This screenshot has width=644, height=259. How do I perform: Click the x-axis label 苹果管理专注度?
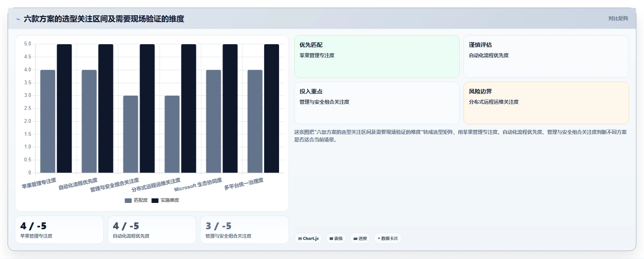pyautogui.click(x=39, y=183)
